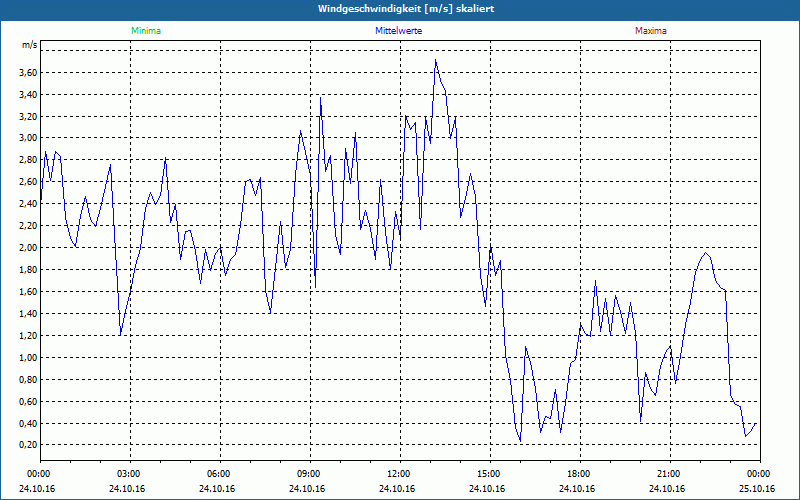This screenshot has height=500, width=800.
Task: Select the red 'Maxima' legend label
Action: (651, 31)
